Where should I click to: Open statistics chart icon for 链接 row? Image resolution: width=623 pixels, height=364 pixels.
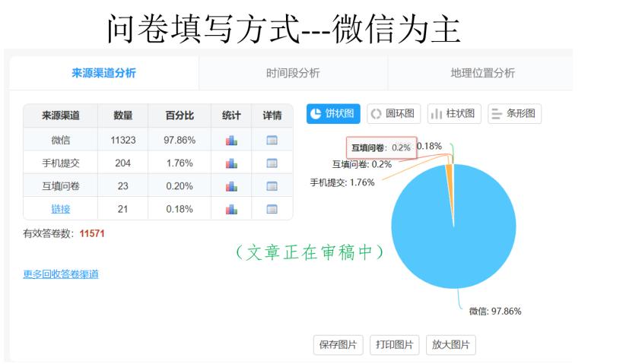[231, 209]
